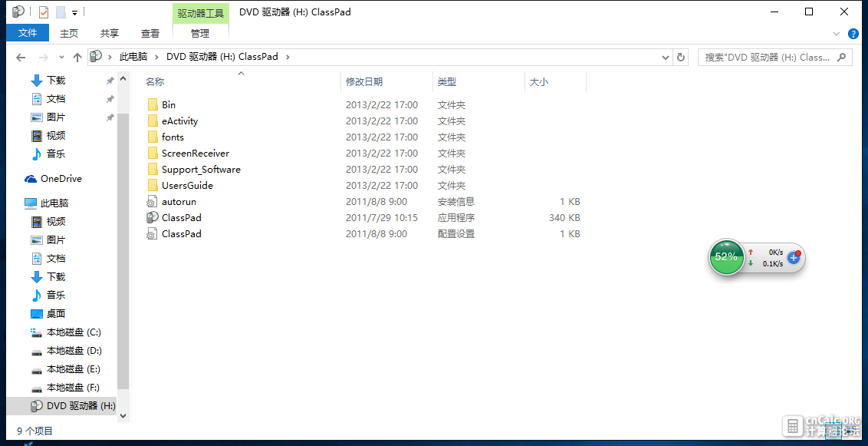Open the eActivity folder icon
This screenshot has height=446, width=868.
153,121
